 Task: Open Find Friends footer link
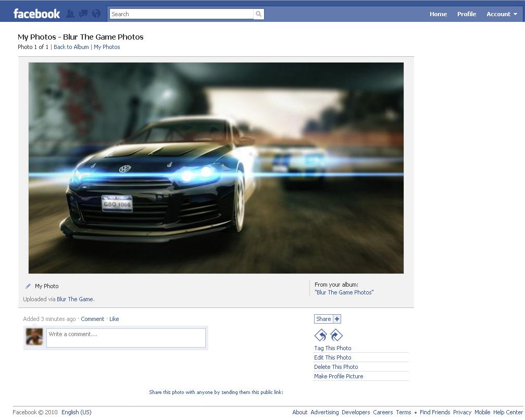click(434, 412)
